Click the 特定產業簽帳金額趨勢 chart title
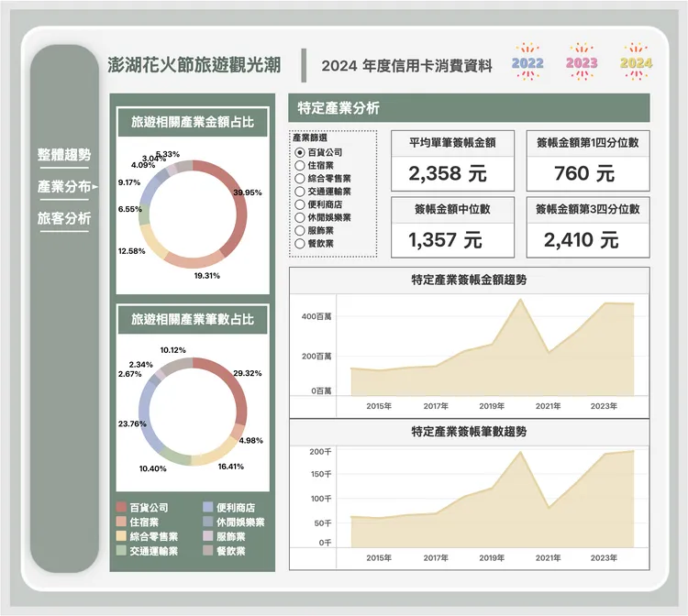The image size is (688, 616). pyautogui.click(x=469, y=280)
